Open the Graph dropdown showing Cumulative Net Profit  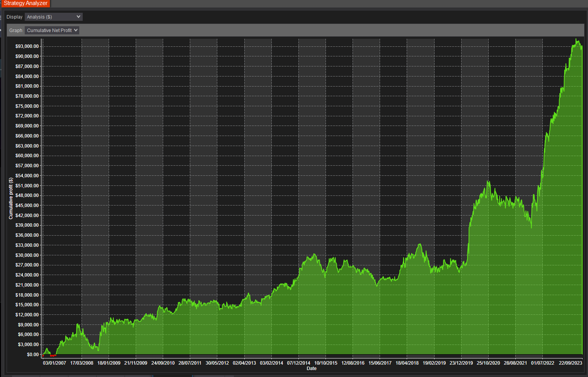(52, 30)
